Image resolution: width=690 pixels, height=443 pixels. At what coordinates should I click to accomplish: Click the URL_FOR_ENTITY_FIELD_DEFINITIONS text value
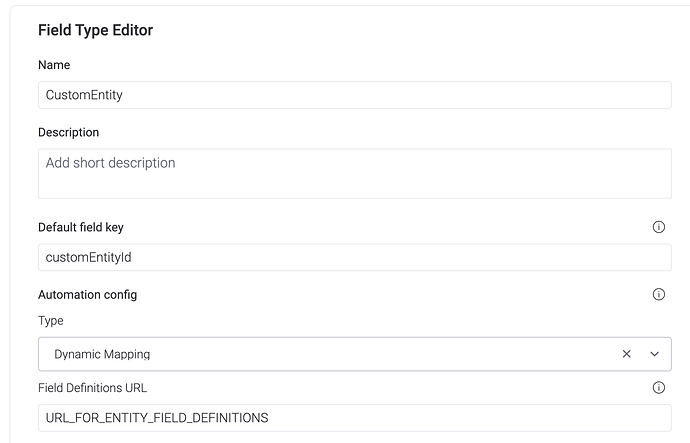point(157,418)
